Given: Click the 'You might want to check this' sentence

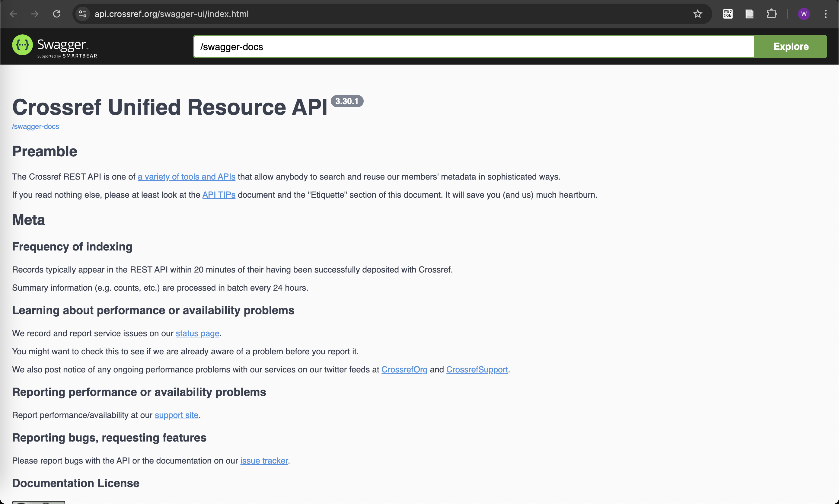Looking at the screenshot, I should pos(185,352).
